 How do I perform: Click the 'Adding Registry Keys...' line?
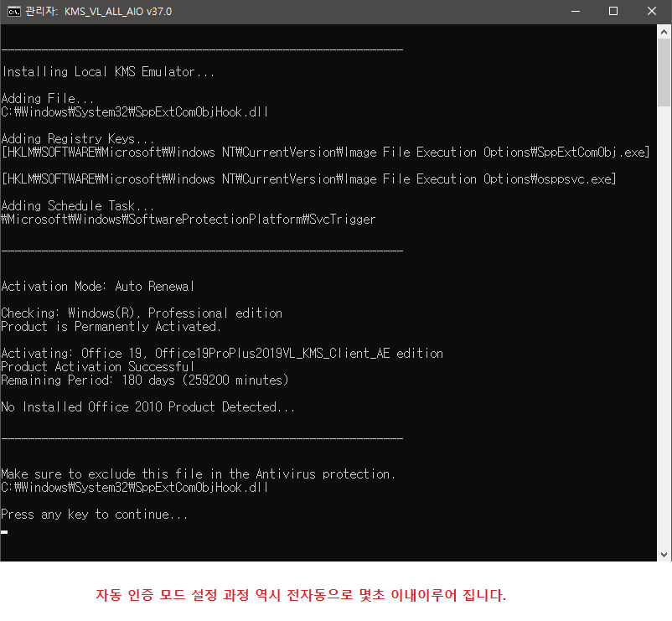[78, 139]
